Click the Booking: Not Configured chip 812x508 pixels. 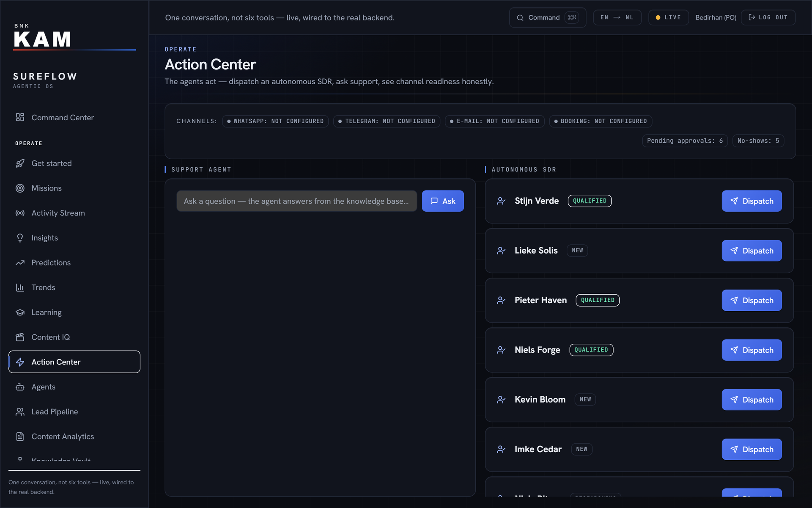click(x=601, y=121)
